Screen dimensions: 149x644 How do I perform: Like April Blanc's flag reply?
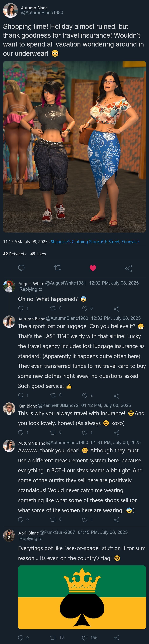click(85, 638)
